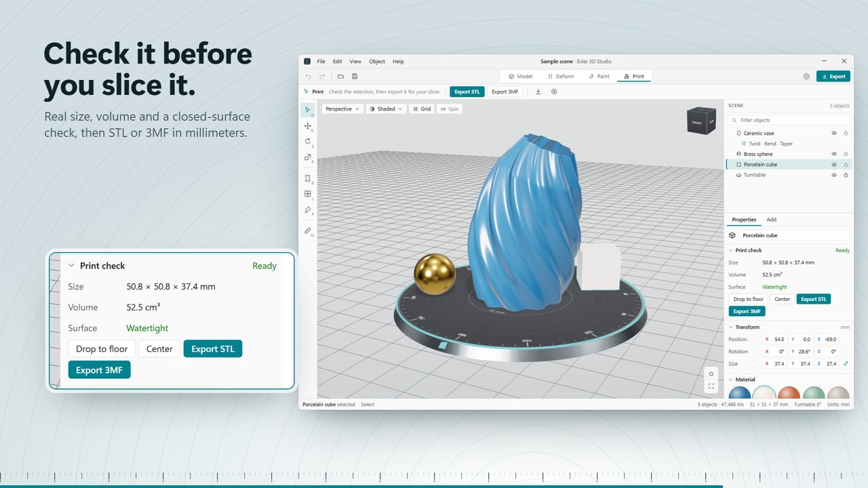Click the Redo arrow
868x488 pixels.
click(322, 77)
